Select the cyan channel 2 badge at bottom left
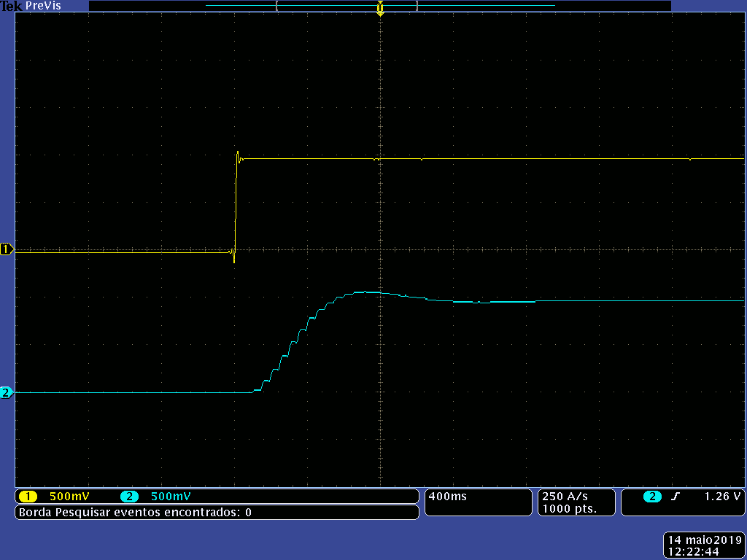 pyautogui.click(x=129, y=497)
